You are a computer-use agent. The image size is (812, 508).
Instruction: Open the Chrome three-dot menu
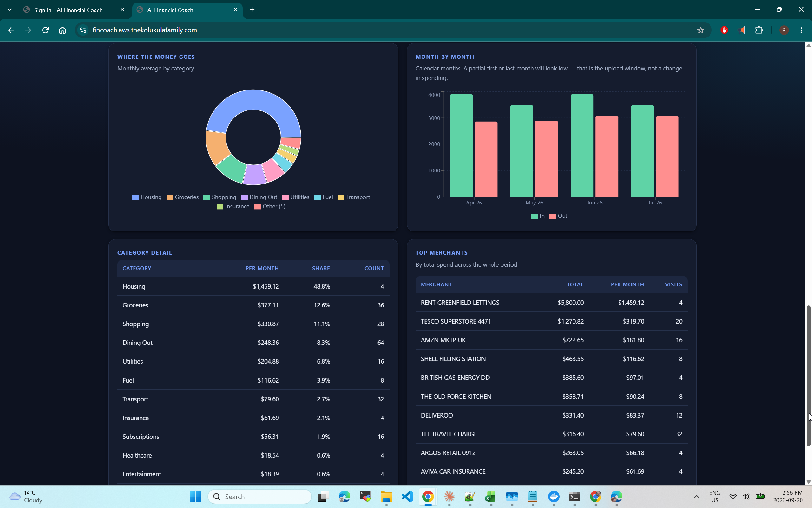(x=801, y=30)
